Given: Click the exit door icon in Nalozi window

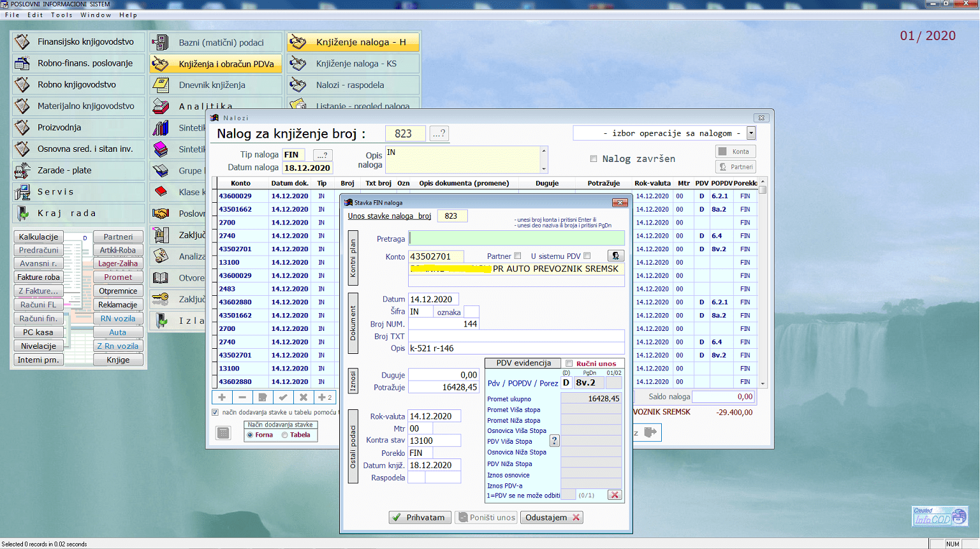Looking at the screenshot, I should (650, 432).
